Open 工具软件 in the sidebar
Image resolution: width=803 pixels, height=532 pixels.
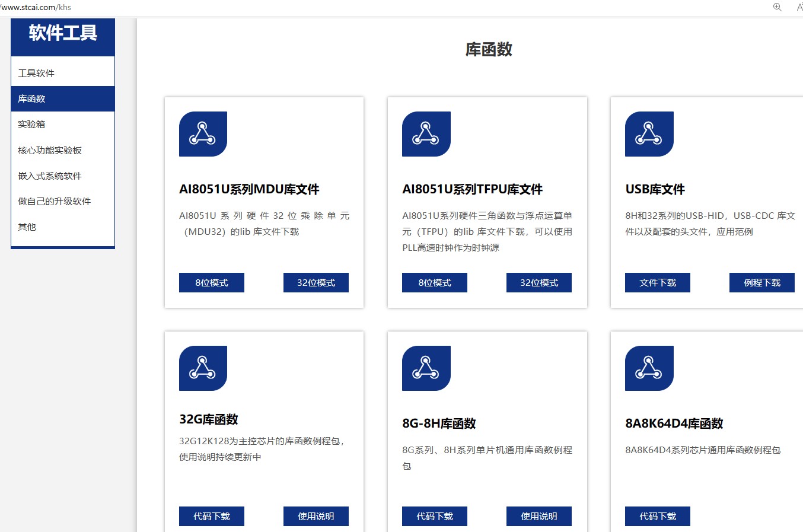(63, 73)
